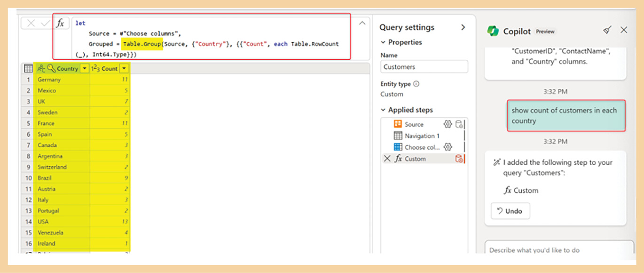Close the Copilot pane

(x=624, y=30)
